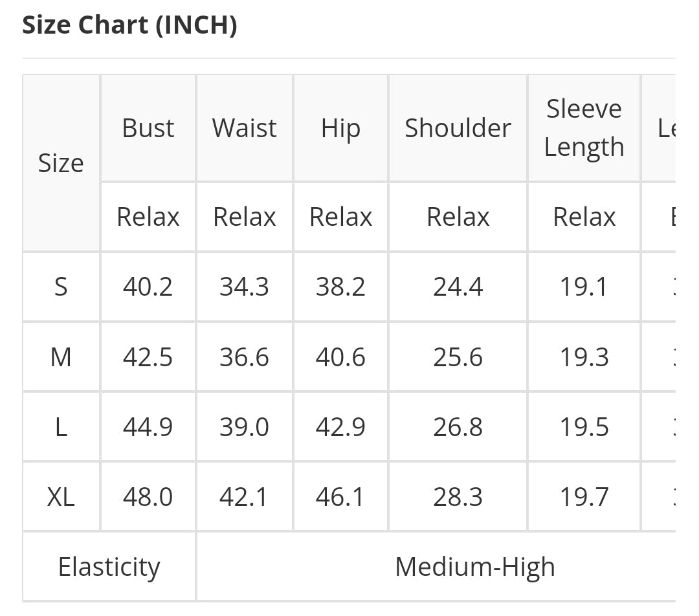This screenshot has height=616, width=699.
Task: Click the 40.2 bust value for S
Action: click(x=148, y=286)
